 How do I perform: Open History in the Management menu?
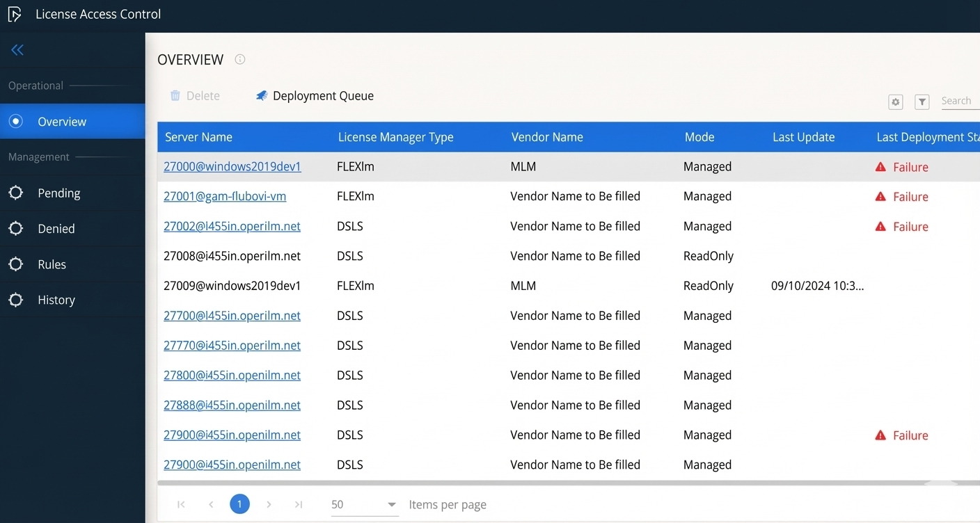[72, 300]
